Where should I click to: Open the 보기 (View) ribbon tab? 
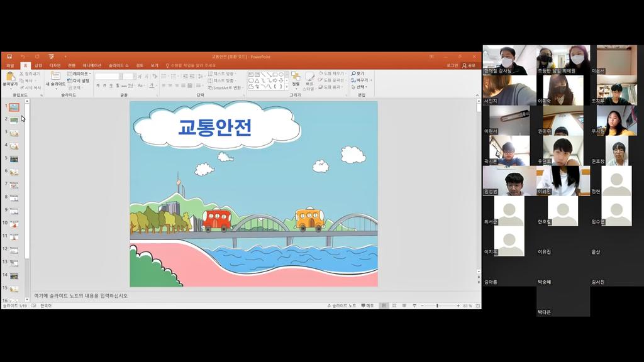(x=154, y=65)
